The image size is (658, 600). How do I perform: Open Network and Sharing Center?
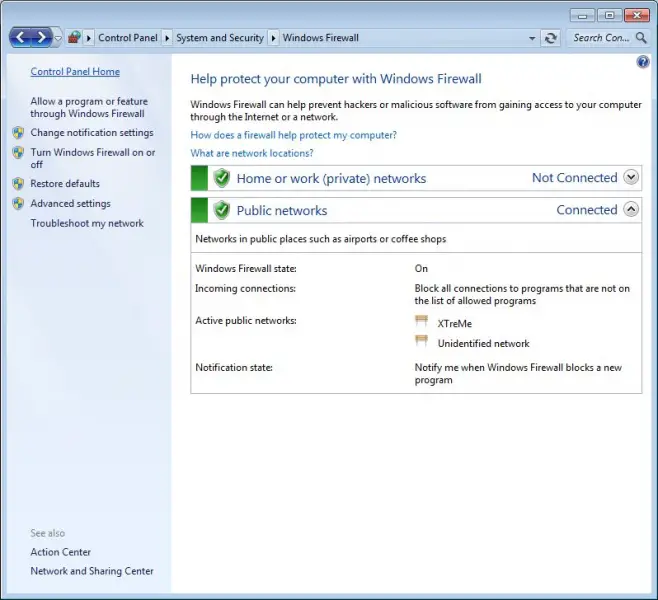(92, 571)
